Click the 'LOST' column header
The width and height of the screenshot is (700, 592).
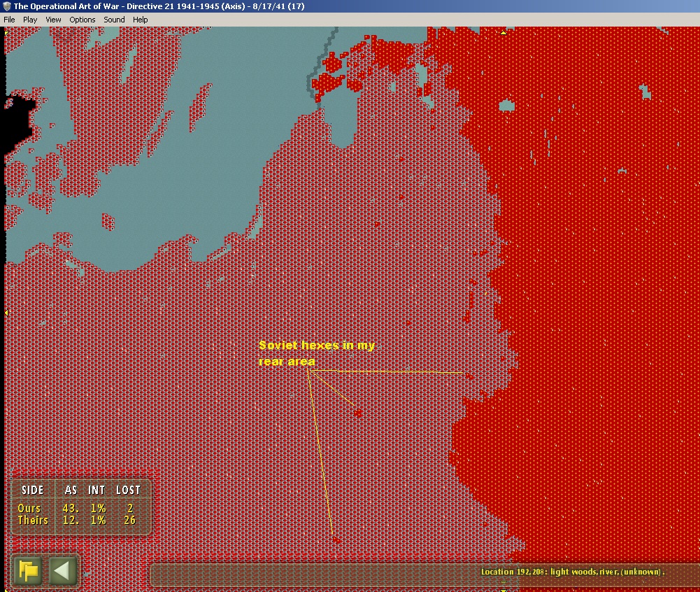tap(129, 490)
